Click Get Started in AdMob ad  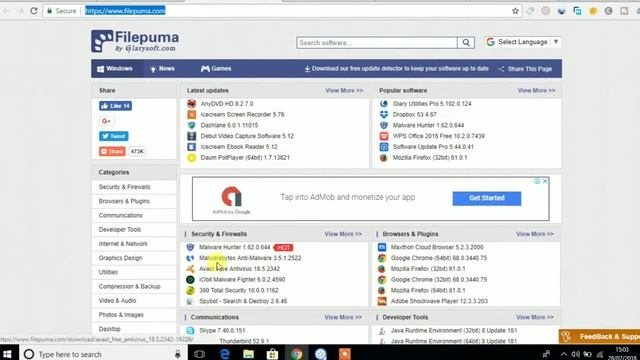pos(487,198)
